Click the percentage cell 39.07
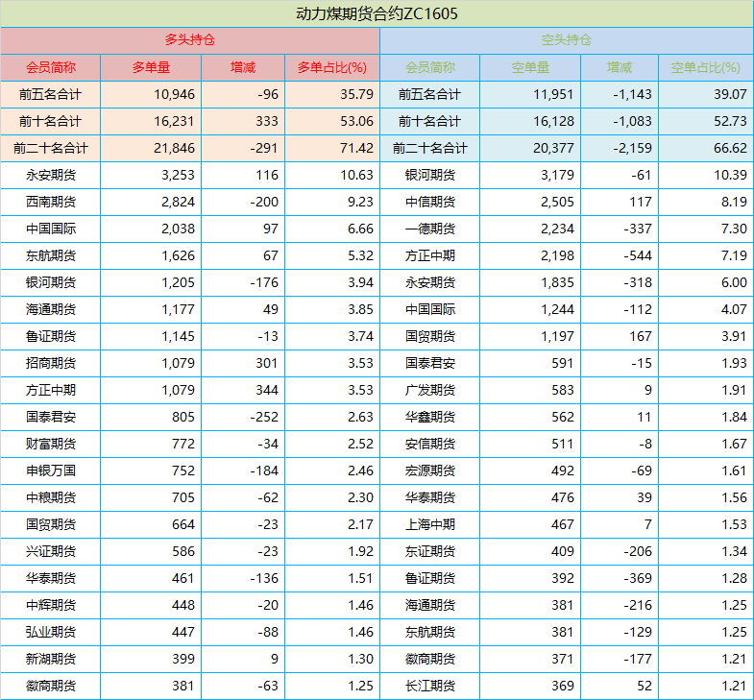 point(730,94)
